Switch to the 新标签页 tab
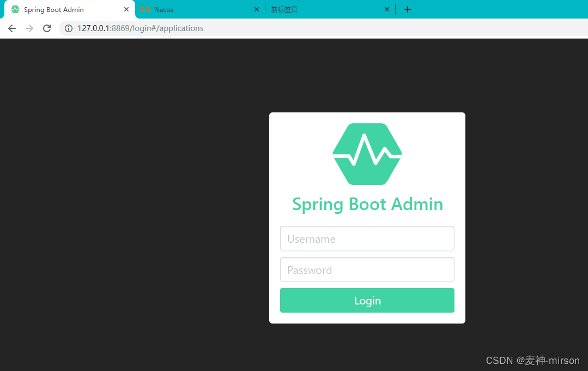Screen dimensions: 588x371 [330, 9]
